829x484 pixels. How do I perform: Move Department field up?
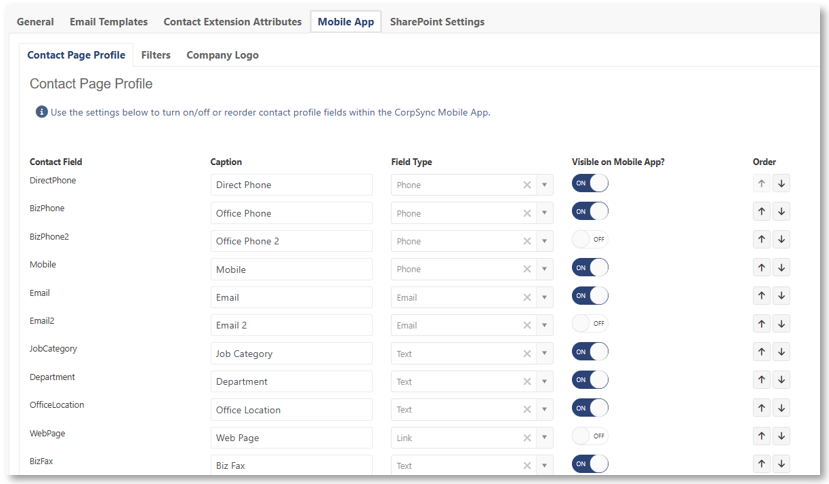pyautogui.click(x=761, y=380)
